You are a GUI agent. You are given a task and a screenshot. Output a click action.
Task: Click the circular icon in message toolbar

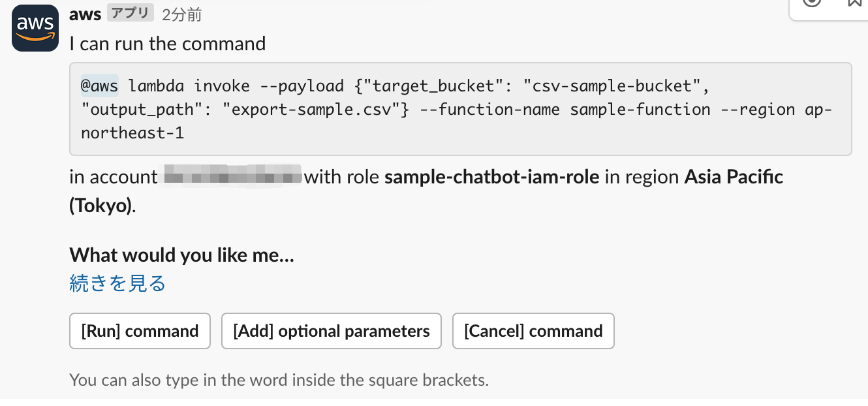coord(812,3)
